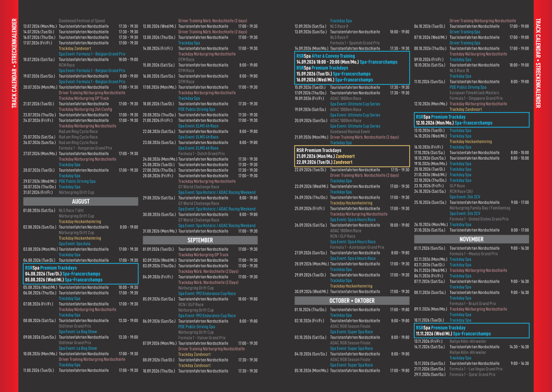Select the SEPTEMBER month header
The height and width of the screenshot is (392, 552).
point(200,240)
